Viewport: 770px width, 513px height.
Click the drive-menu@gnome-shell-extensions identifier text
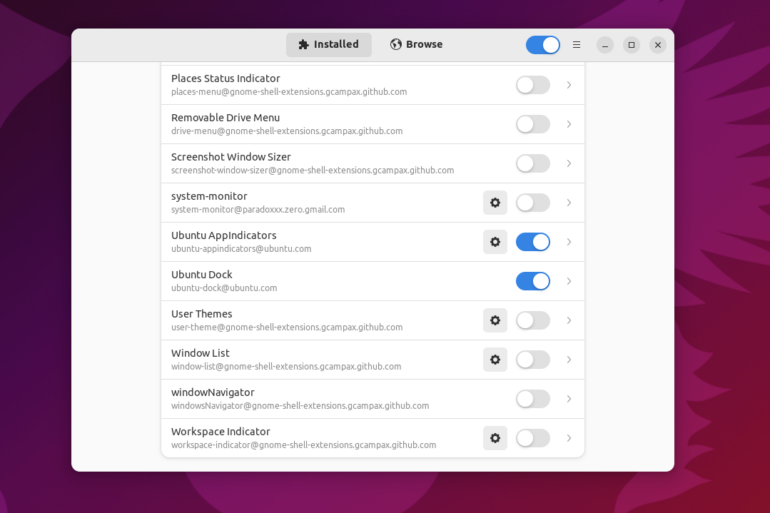point(287,131)
